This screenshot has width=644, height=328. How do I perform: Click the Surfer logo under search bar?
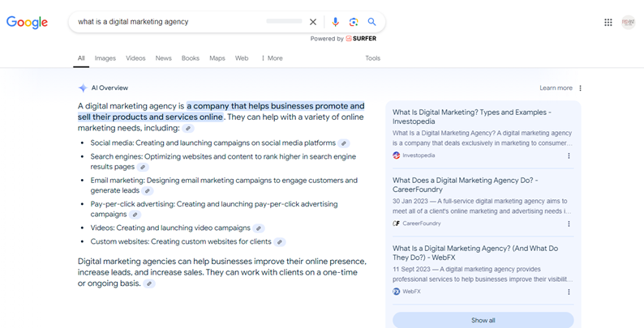[x=361, y=39]
